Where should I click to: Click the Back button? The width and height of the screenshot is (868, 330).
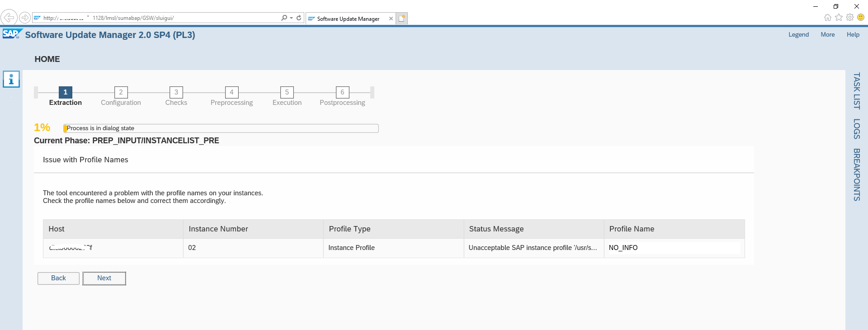pos(58,278)
